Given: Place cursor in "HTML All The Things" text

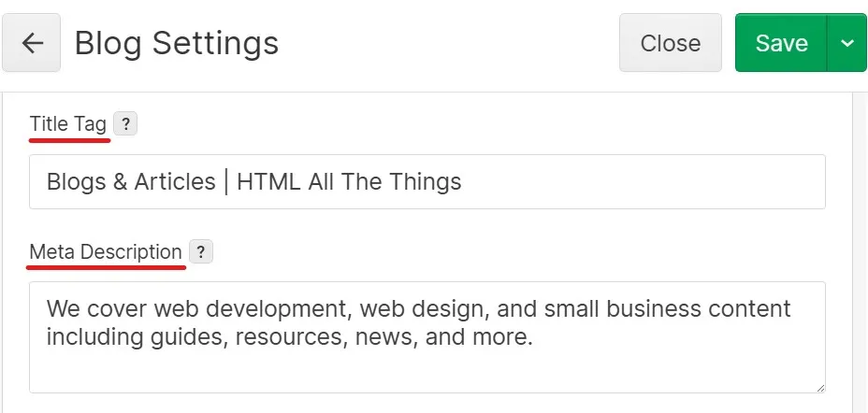Looking at the screenshot, I should (x=349, y=181).
